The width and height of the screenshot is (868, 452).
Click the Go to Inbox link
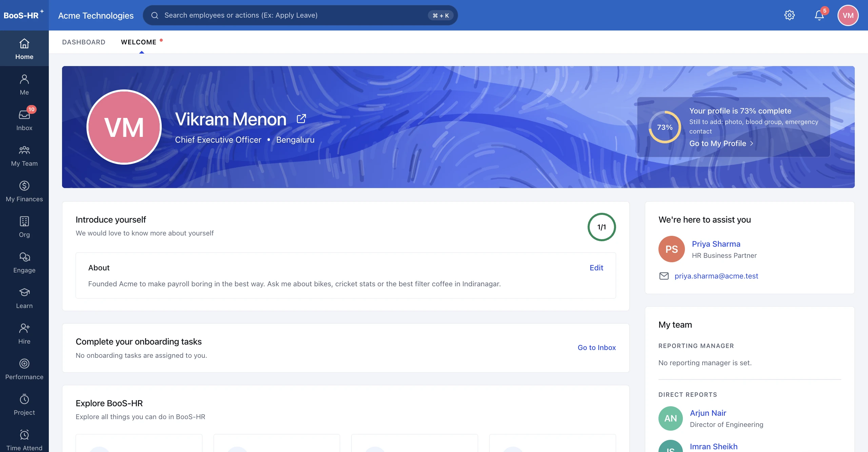pos(597,348)
